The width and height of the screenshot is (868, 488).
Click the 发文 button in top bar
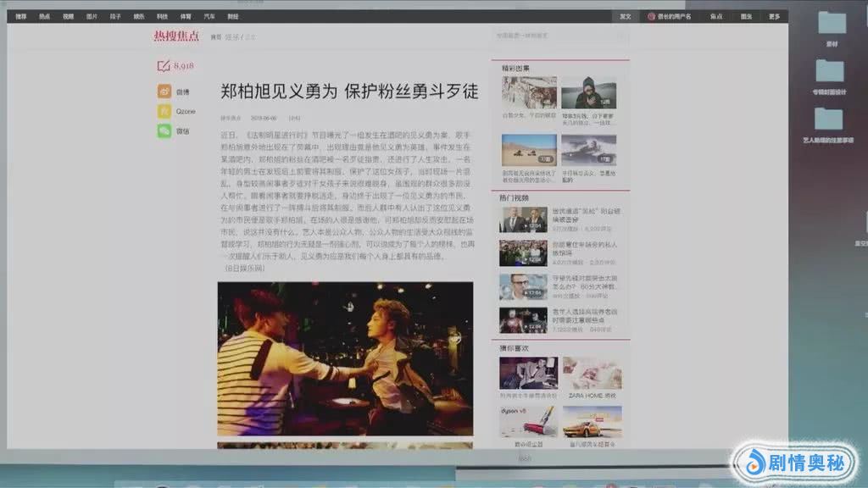tap(625, 16)
